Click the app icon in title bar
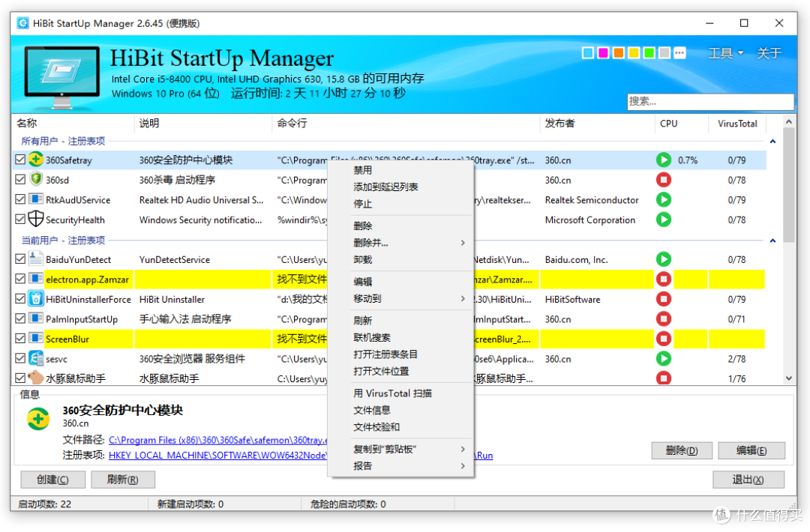Image resolution: width=810 pixels, height=532 pixels. [x=22, y=23]
